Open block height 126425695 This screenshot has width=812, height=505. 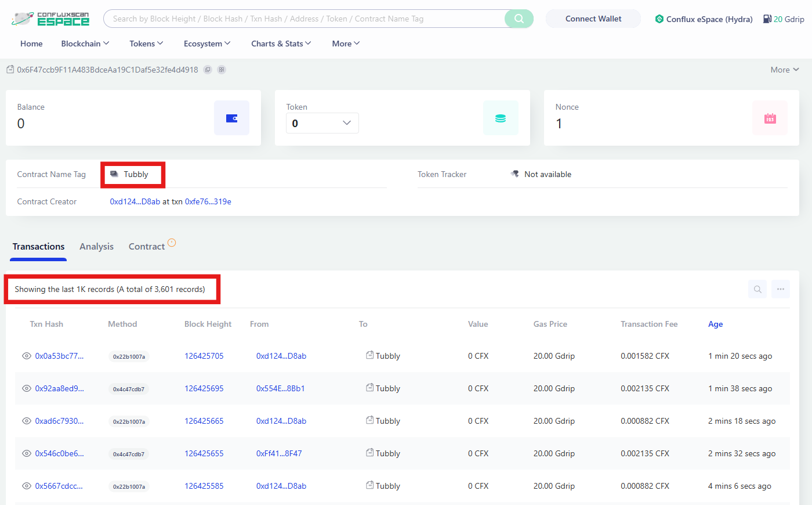click(204, 388)
